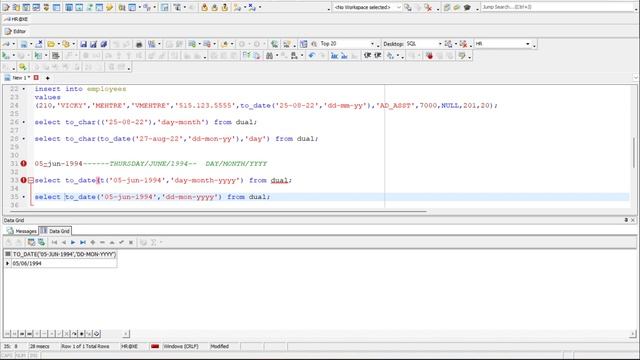The image size is (640, 360).
Task: Click the graduation cap icon on top toolbar
Action: coord(467,7)
